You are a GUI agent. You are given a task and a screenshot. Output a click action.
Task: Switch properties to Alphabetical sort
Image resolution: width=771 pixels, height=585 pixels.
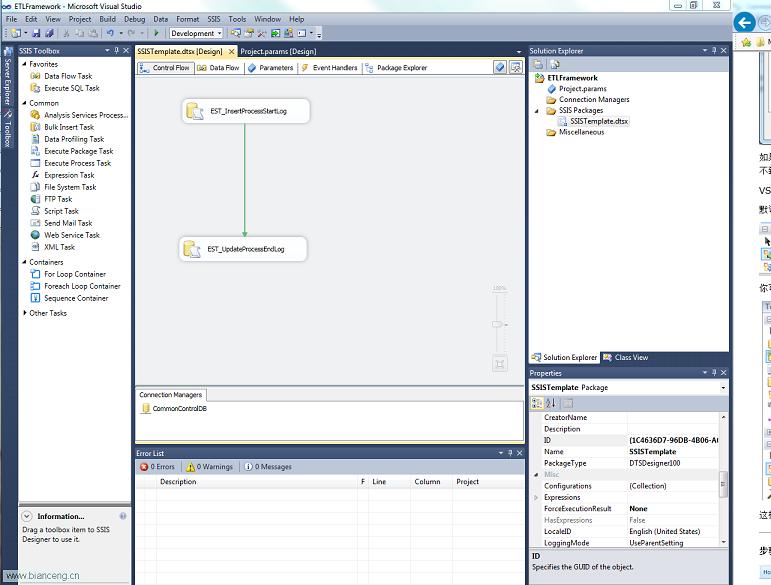[551, 404]
